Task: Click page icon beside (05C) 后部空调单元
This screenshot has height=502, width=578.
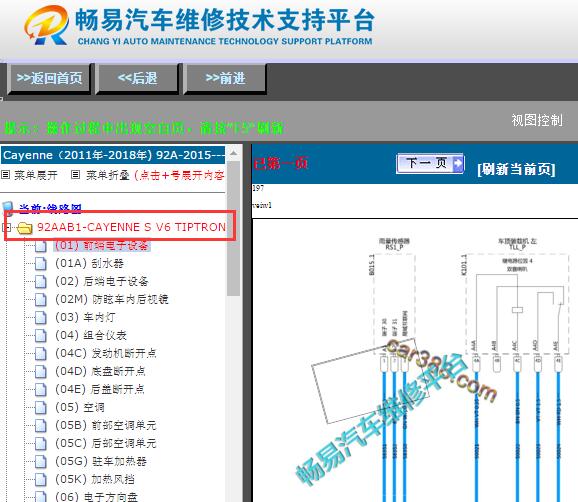Action: point(41,444)
